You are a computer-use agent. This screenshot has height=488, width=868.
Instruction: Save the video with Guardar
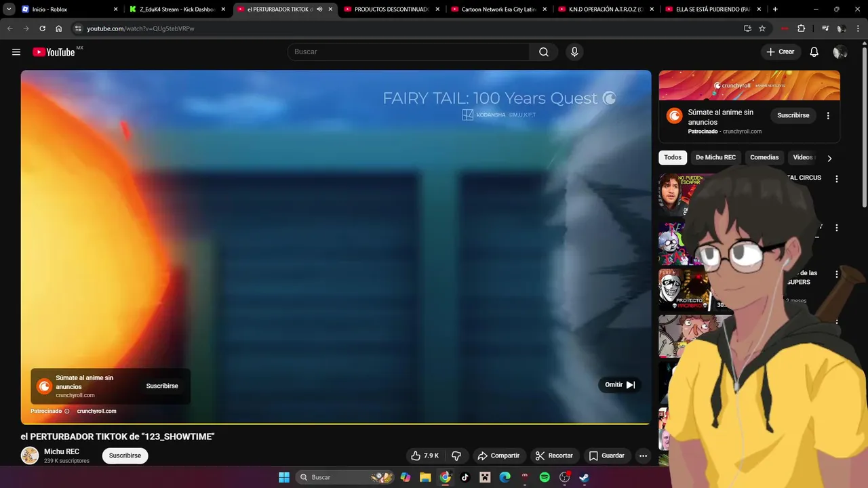click(x=606, y=455)
